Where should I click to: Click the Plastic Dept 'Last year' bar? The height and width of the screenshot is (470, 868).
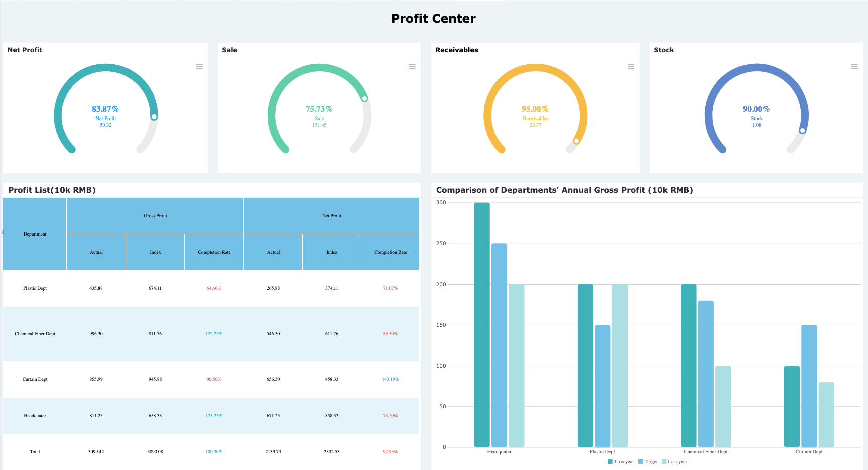pyautogui.click(x=619, y=366)
